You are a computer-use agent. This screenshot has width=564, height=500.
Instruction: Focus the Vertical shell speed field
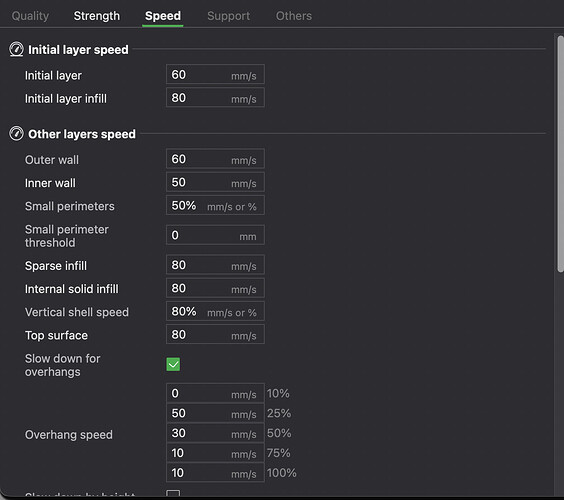(x=215, y=311)
